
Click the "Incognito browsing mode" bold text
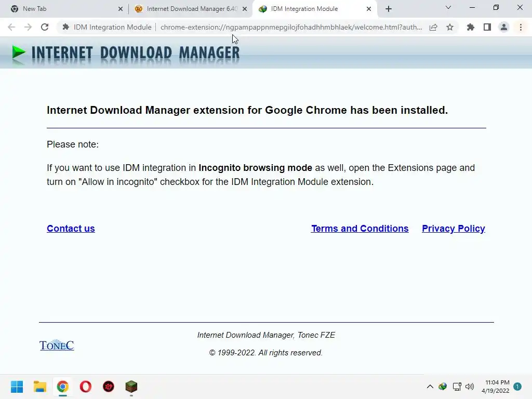click(x=255, y=168)
